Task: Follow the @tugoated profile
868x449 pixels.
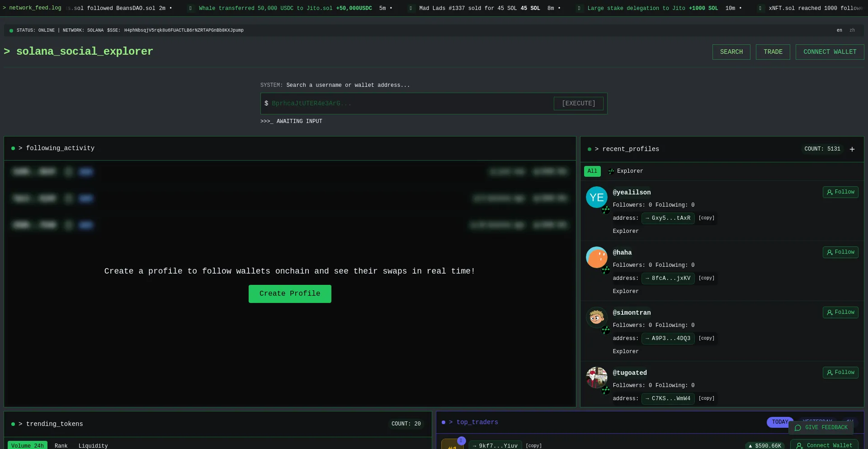Action: [x=840, y=373]
